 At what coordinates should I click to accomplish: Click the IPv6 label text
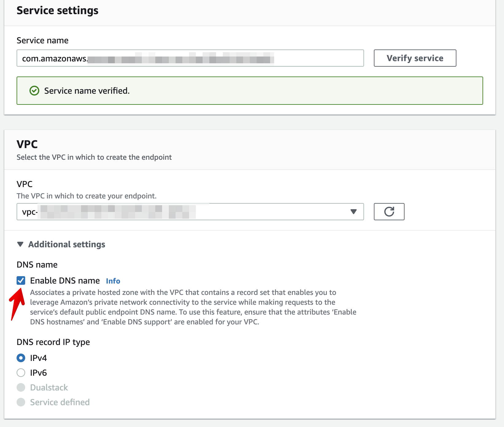tap(38, 373)
